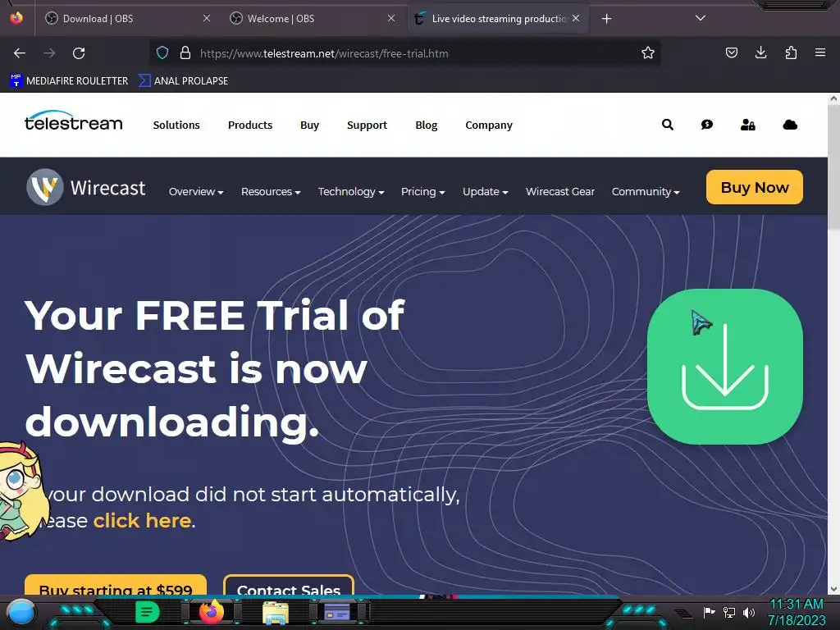Bookmark this page with the star

[648, 53]
